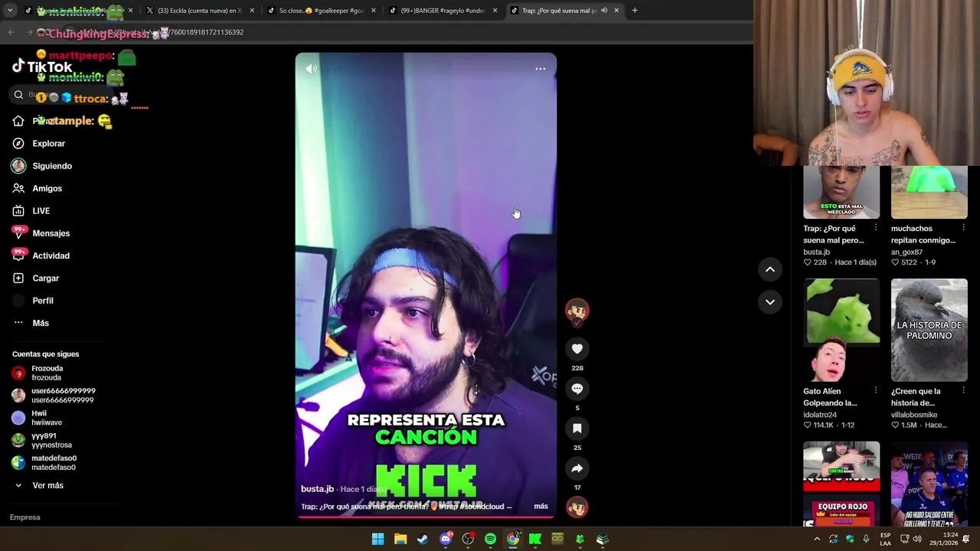This screenshot has height=551, width=980.
Task: Go to Perfil page
Action: pyautogui.click(x=33, y=301)
